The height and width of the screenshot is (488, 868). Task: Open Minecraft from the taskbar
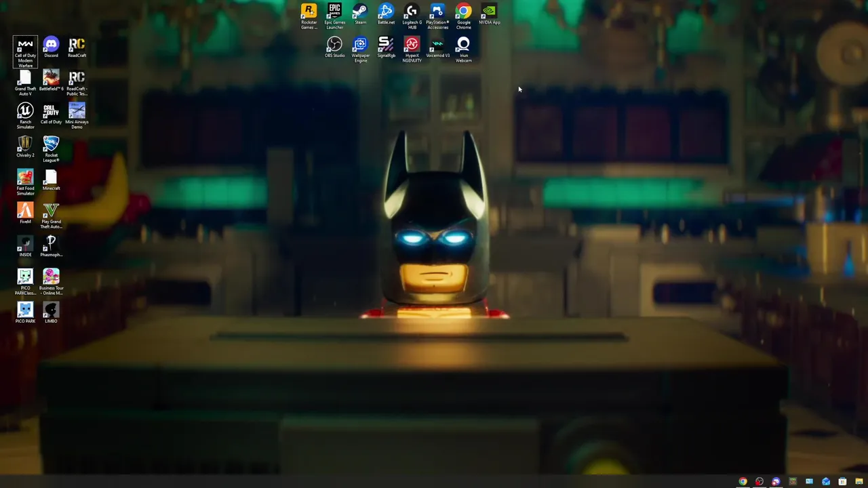[792, 482]
